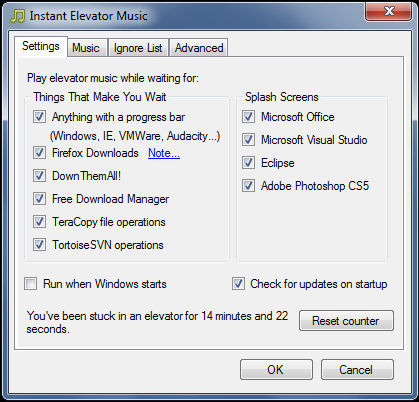Close the Instant Elevator Music window

click(x=388, y=12)
